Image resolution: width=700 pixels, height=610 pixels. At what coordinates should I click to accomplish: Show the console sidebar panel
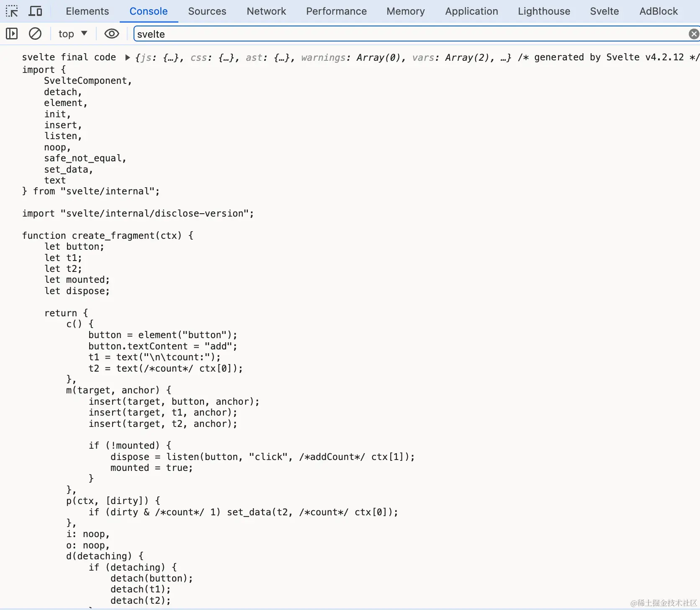[x=12, y=34]
